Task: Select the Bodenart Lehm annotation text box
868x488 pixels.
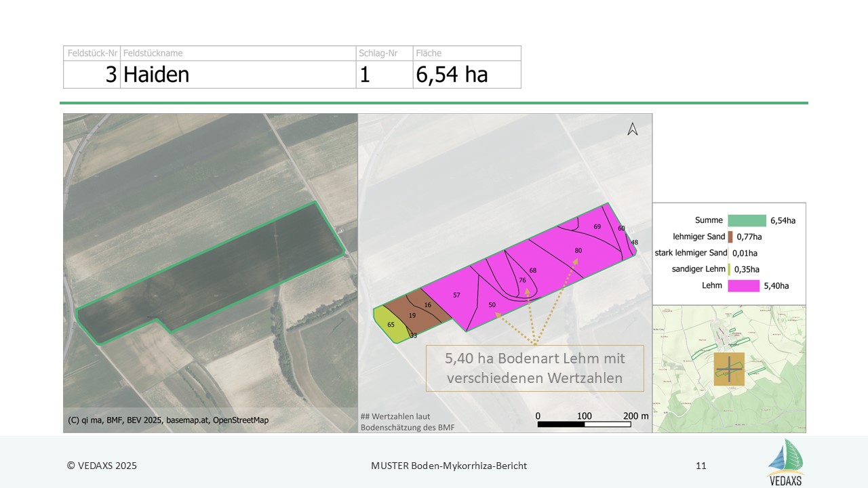Action: [534, 368]
